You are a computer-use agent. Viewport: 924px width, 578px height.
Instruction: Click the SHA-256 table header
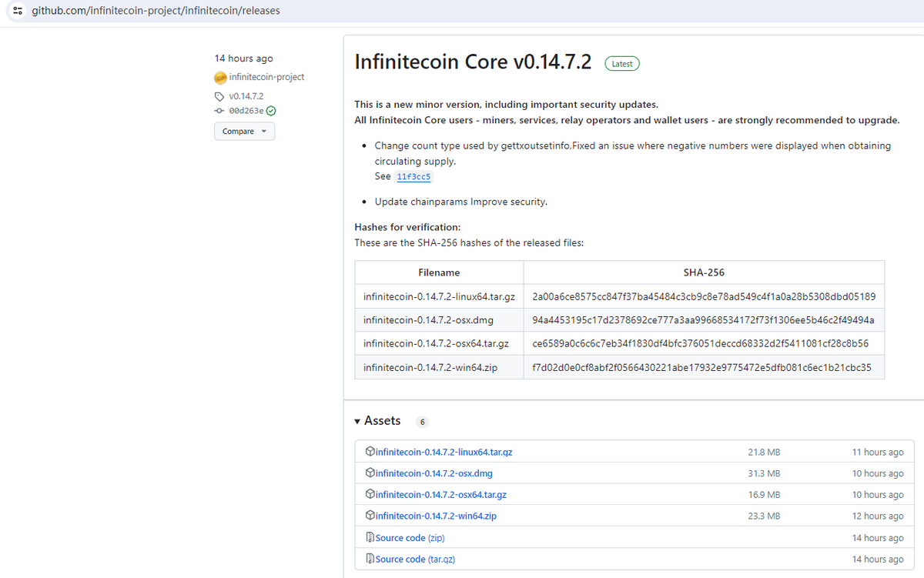pyautogui.click(x=704, y=272)
